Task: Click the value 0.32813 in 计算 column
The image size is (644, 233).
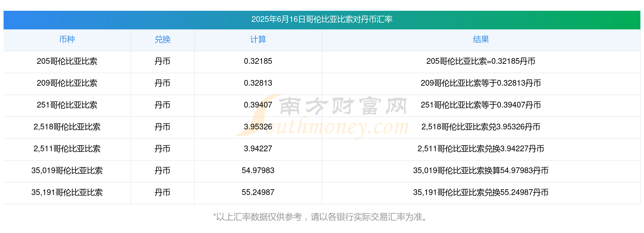Action: 258,83
